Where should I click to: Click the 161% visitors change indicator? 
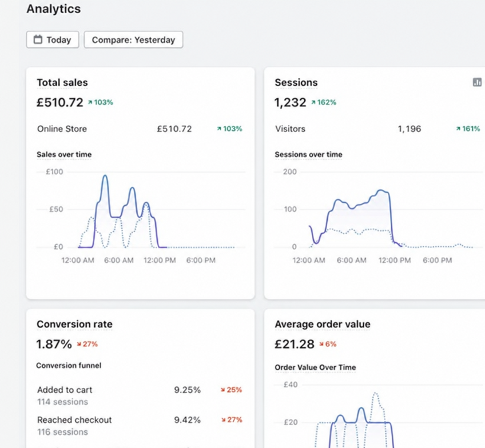[x=468, y=129]
